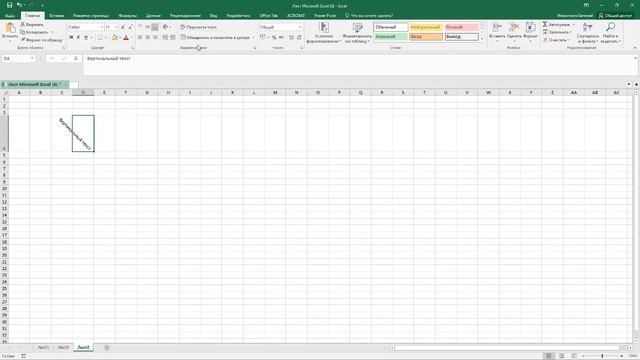Switch to the ACROBAT tab
Image resolution: width=640 pixels, height=360 pixels.
296,16
